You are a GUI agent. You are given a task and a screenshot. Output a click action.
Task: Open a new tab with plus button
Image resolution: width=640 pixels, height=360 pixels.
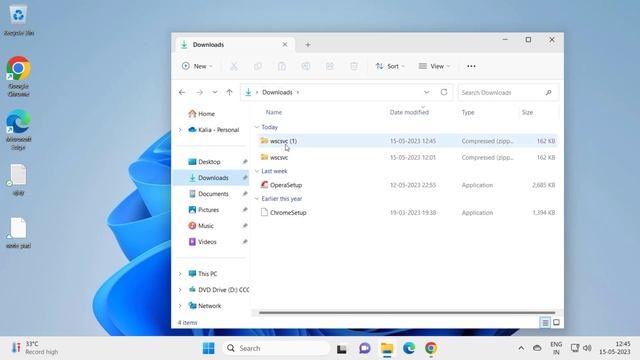pos(308,44)
